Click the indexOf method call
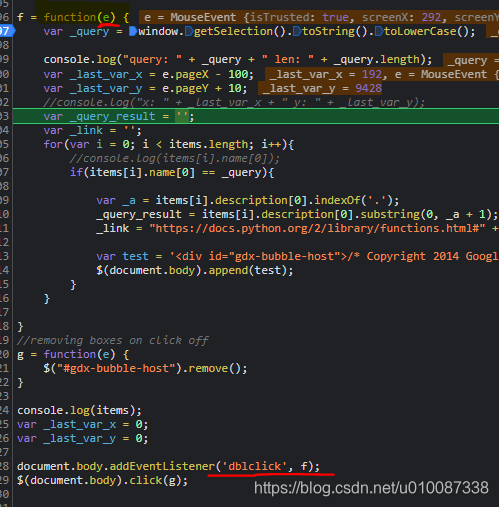 (x=337, y=200)
